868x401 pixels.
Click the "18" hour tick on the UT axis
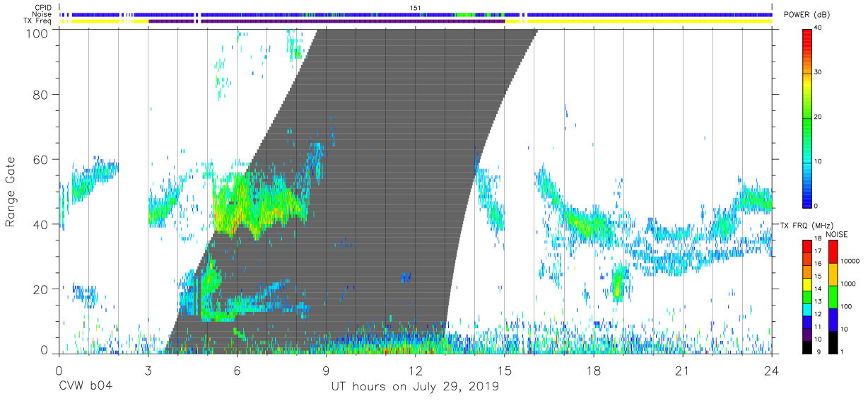594,370
